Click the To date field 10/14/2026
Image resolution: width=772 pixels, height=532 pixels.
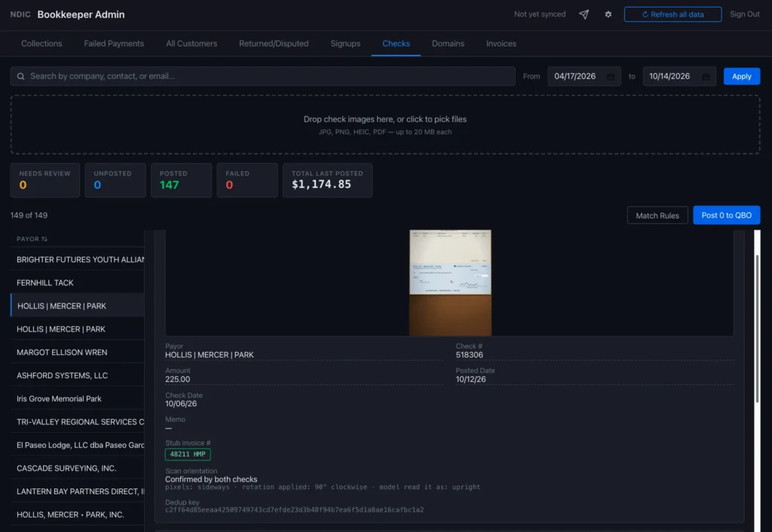pos(679,76)
